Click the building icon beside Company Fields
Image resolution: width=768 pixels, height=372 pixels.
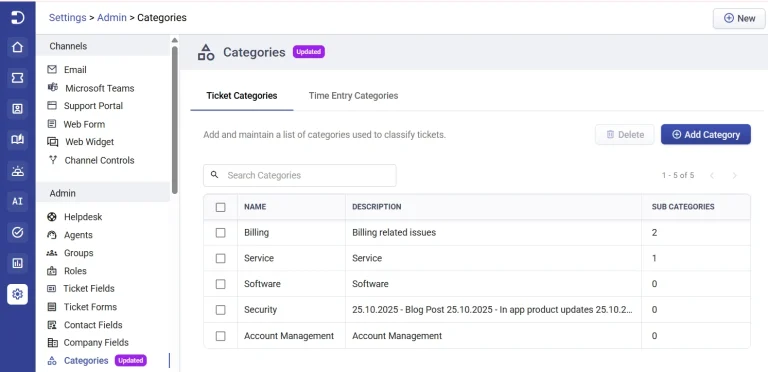point(52,343)
